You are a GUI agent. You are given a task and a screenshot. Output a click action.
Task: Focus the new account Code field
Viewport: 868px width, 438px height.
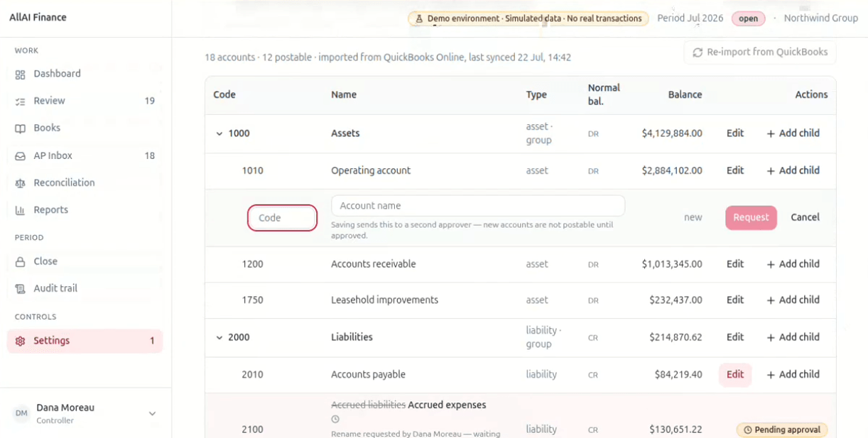pyautogui.click(x=282, y=218)
